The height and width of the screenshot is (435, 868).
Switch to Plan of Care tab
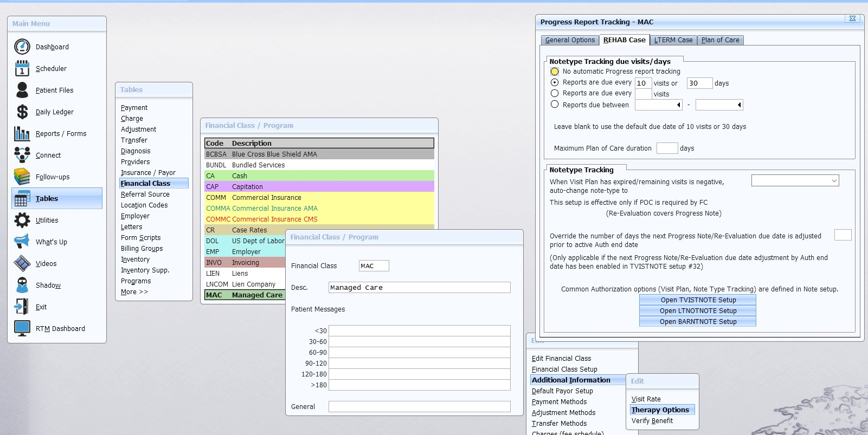click(x=720, y=40)
